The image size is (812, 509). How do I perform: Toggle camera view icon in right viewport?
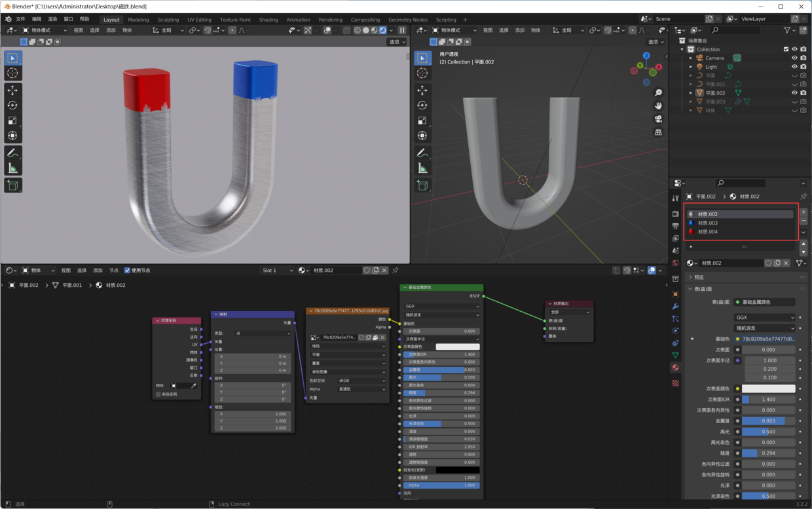tap(658, 119)
